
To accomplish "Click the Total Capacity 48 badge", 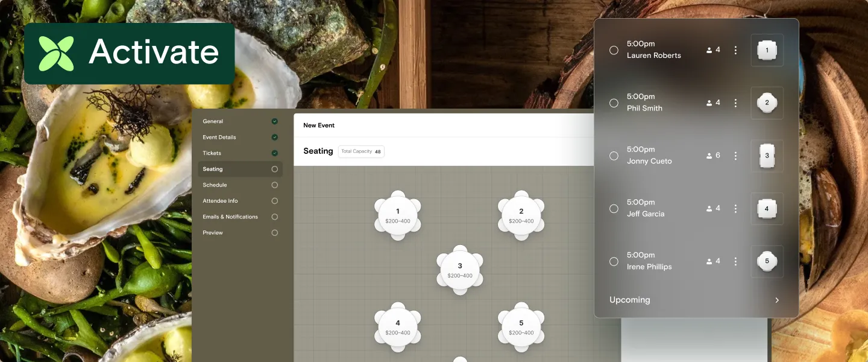I will (361, 151).
